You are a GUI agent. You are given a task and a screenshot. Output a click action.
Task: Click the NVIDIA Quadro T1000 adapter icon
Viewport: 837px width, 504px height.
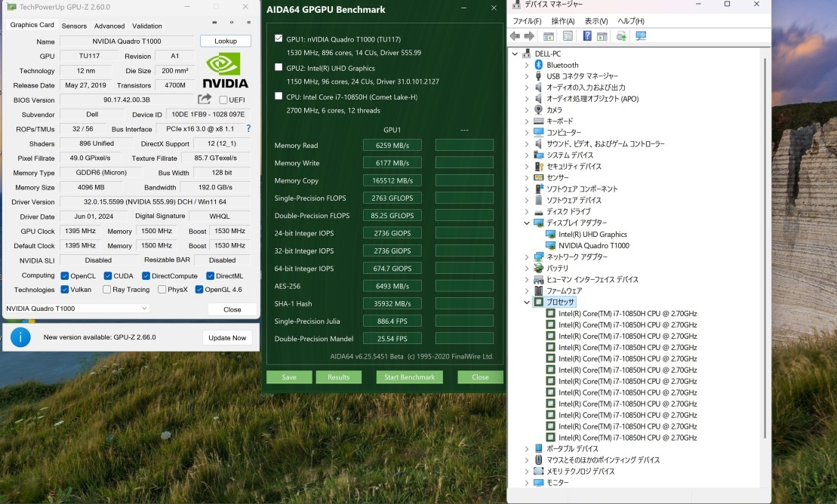click(550, 245)
